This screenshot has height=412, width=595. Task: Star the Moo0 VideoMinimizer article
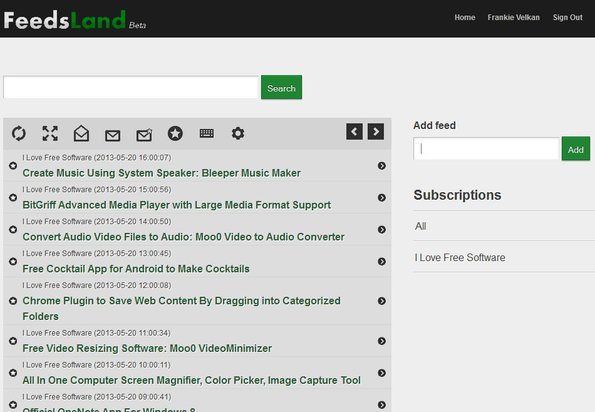click(x=13, y=341)
